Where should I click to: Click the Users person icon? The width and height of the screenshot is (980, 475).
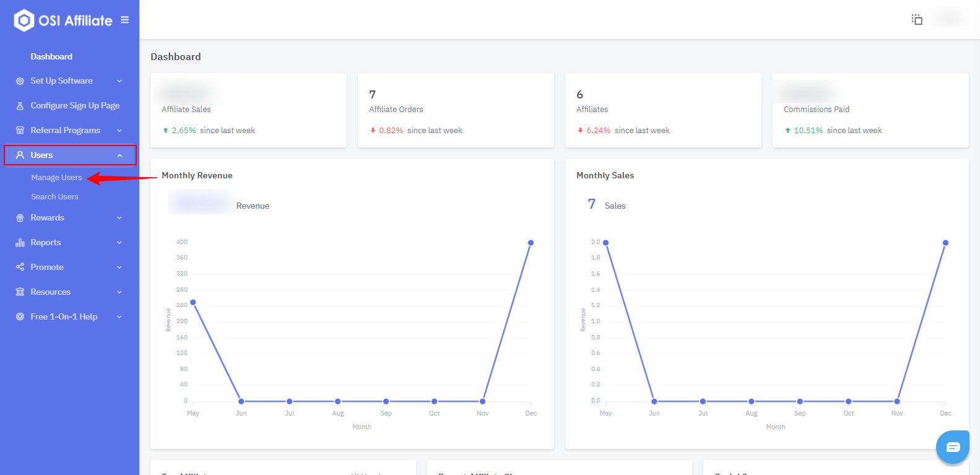(20, 155)
